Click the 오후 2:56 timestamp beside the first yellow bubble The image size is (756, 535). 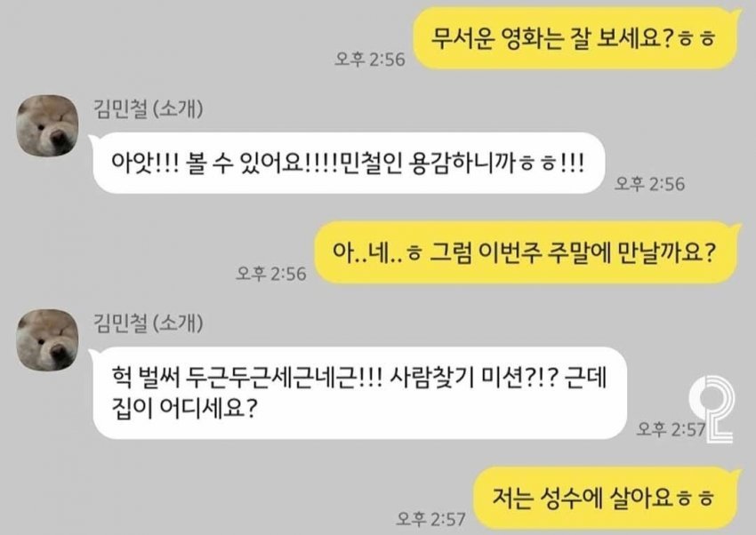pos(370,60)
